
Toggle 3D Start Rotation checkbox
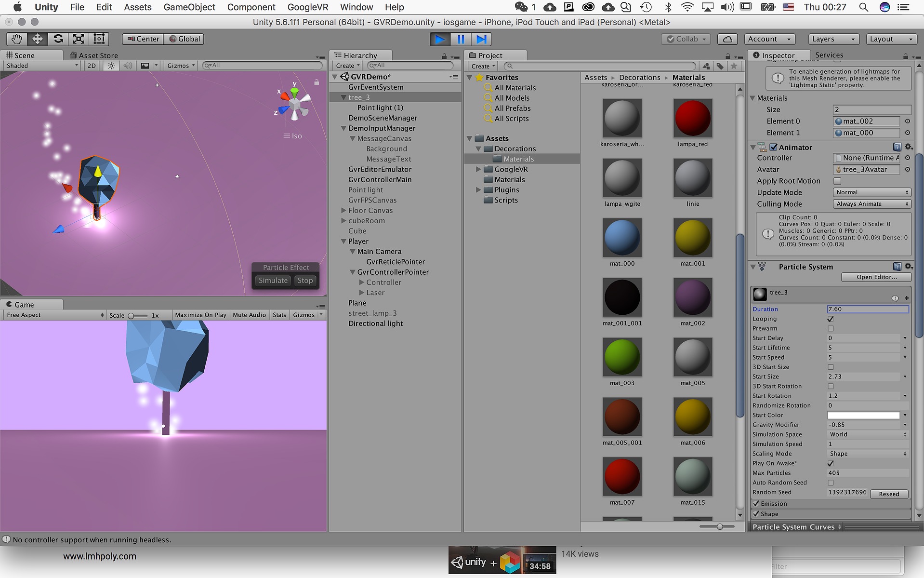click(831, 387)
